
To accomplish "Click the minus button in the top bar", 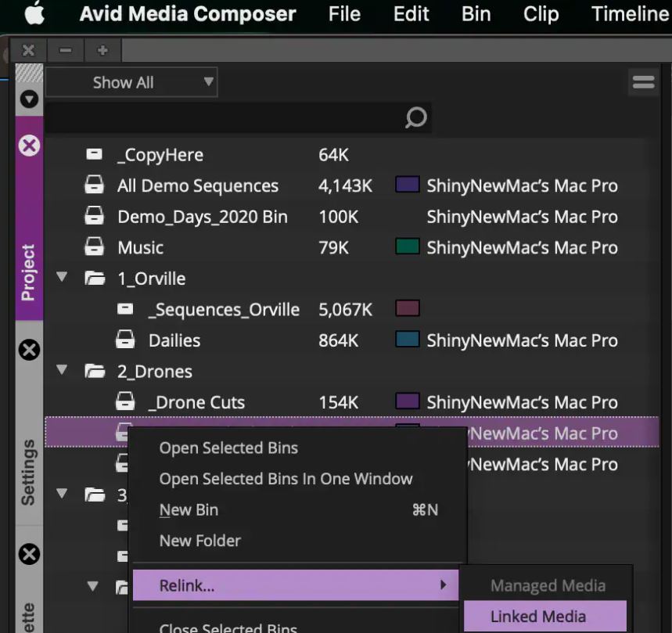I will (66, 50).
